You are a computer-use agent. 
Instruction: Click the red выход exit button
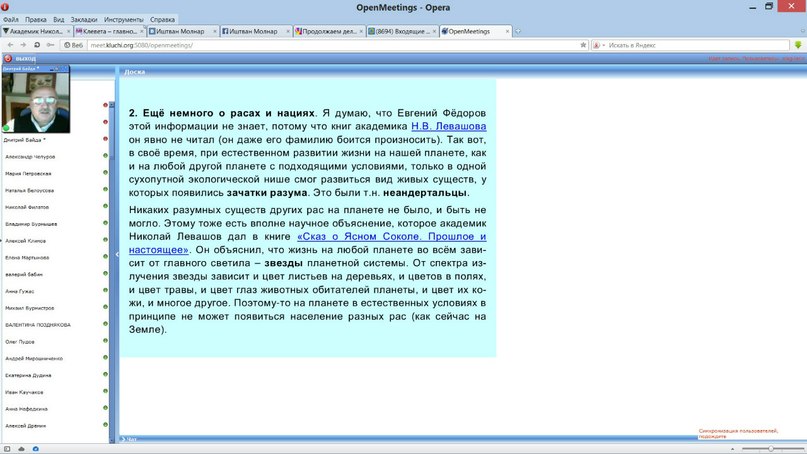click(20, 58)
